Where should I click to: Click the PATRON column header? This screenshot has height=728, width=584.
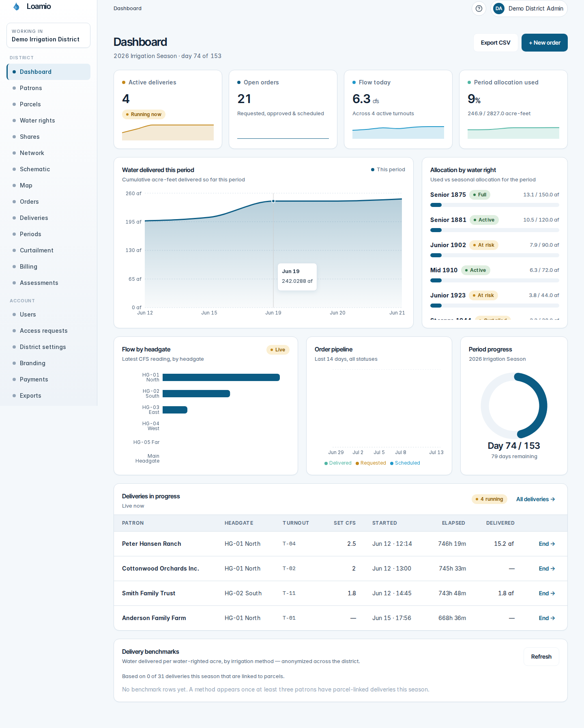tap(133, 523)
